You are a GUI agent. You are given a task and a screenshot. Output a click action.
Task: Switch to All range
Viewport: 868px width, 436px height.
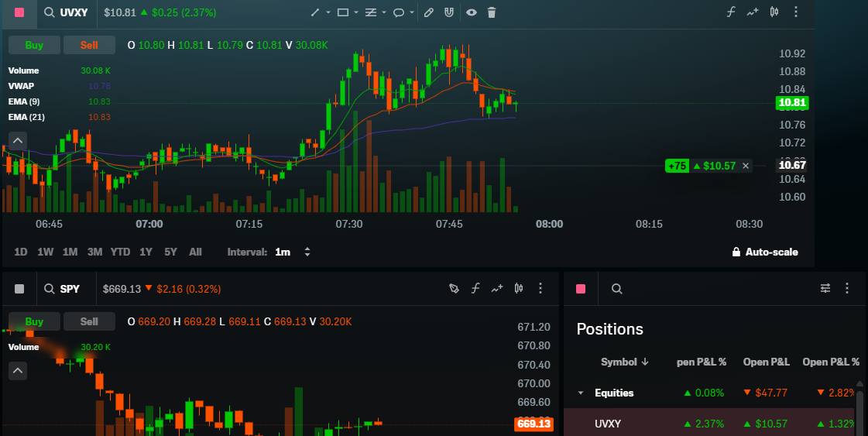pos(195,252)
